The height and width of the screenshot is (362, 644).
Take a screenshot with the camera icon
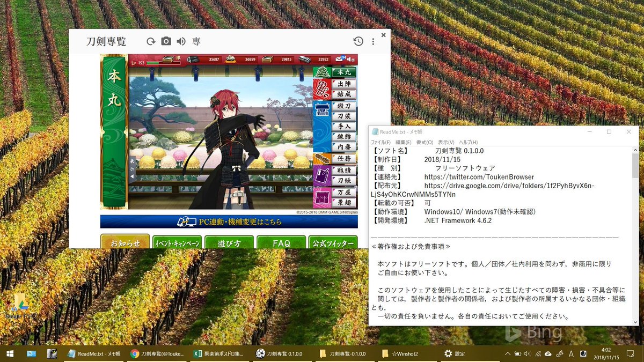166,41
